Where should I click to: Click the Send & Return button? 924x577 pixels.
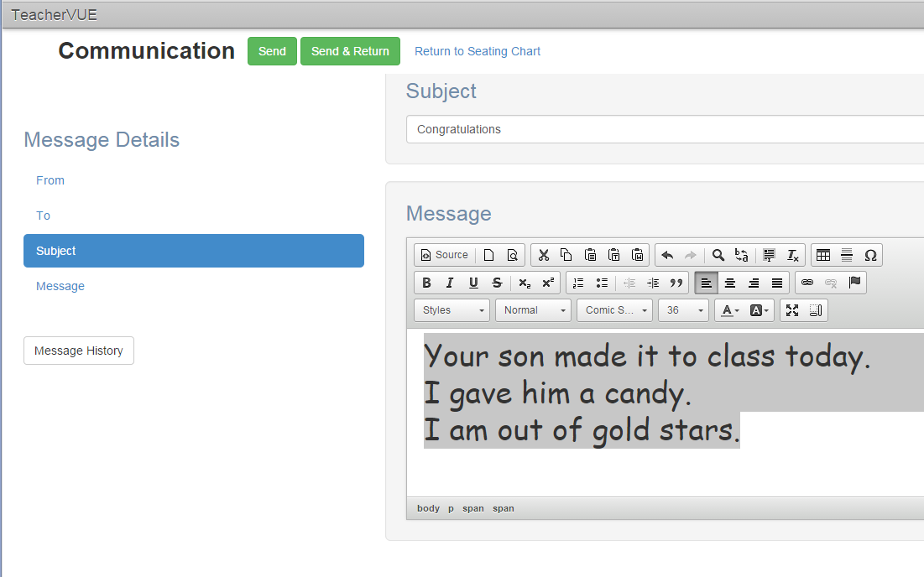pos(350,51)
